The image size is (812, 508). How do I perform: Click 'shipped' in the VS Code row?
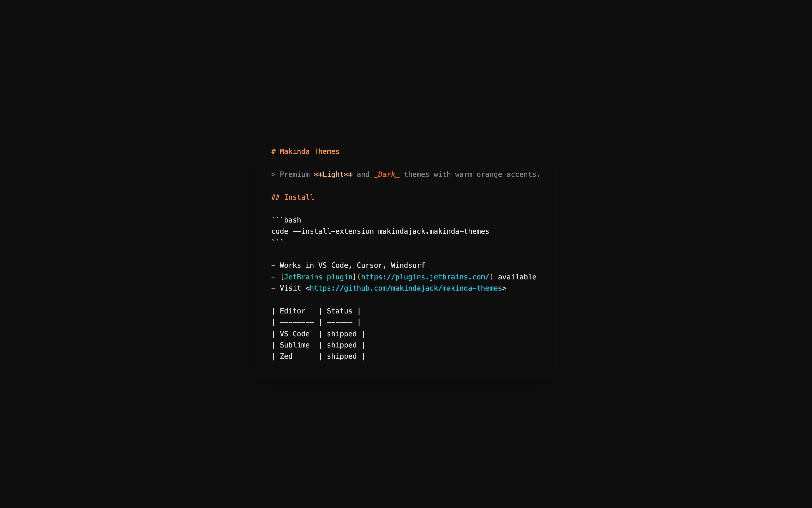pyautogui.click(x=342, y=334)
